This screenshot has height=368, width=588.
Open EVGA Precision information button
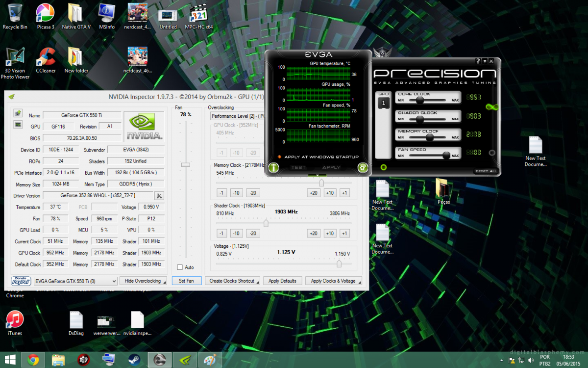pos(273,167)
